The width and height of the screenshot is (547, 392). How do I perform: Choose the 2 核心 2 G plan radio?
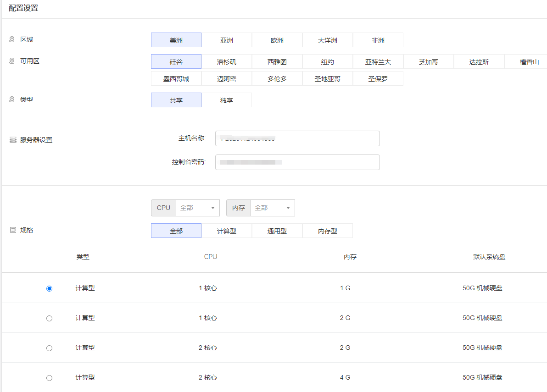(x=50, y=348)
